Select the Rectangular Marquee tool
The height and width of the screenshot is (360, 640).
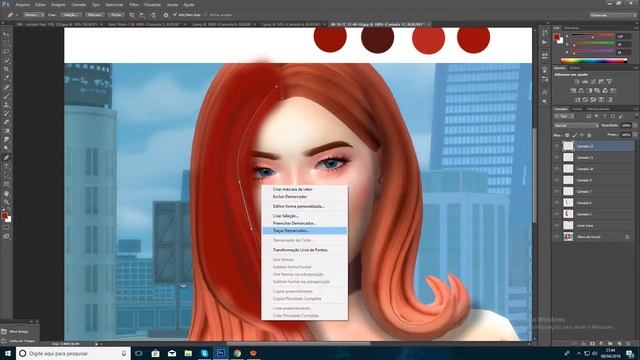pos(6,43)
